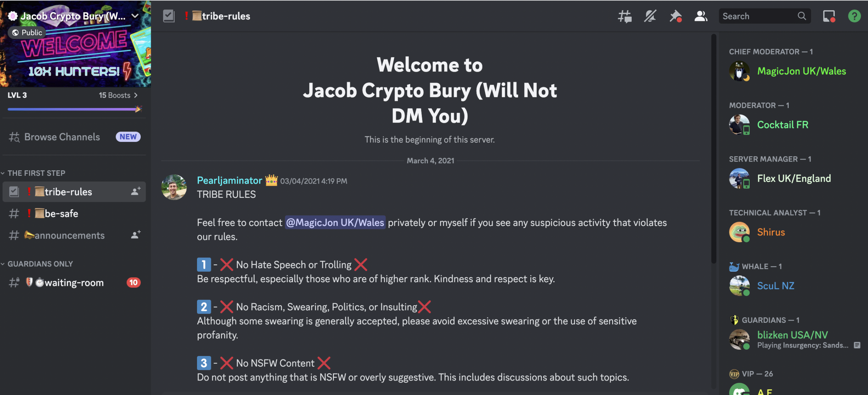
Task: Click the inbox/mention icon top right
Action: [x=829, y=15]
